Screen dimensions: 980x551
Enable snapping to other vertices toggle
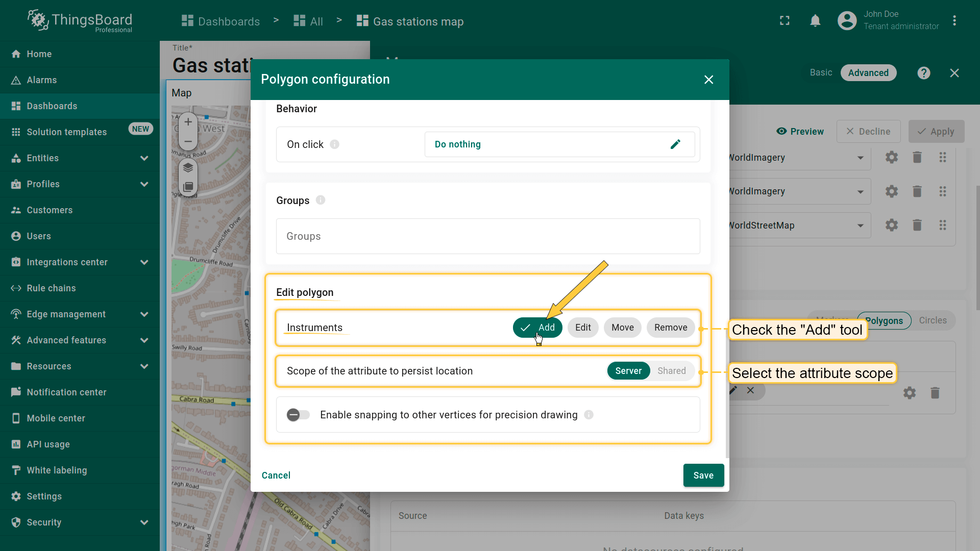298,415
